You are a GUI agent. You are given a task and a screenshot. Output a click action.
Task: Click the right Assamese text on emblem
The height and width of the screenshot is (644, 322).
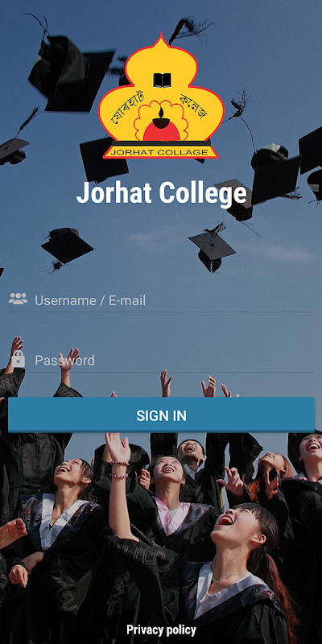(x=194, y=106)
